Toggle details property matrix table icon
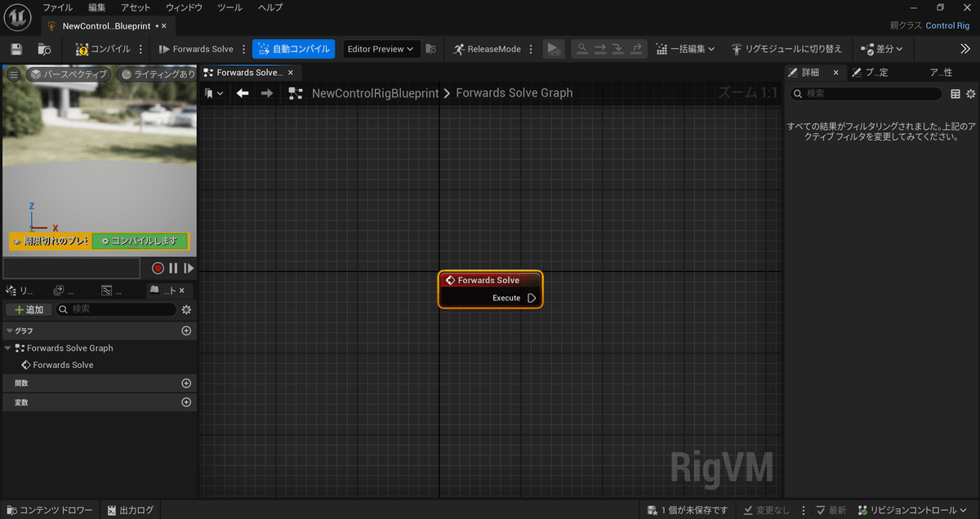The image size is (980, 519). (955, 94)
